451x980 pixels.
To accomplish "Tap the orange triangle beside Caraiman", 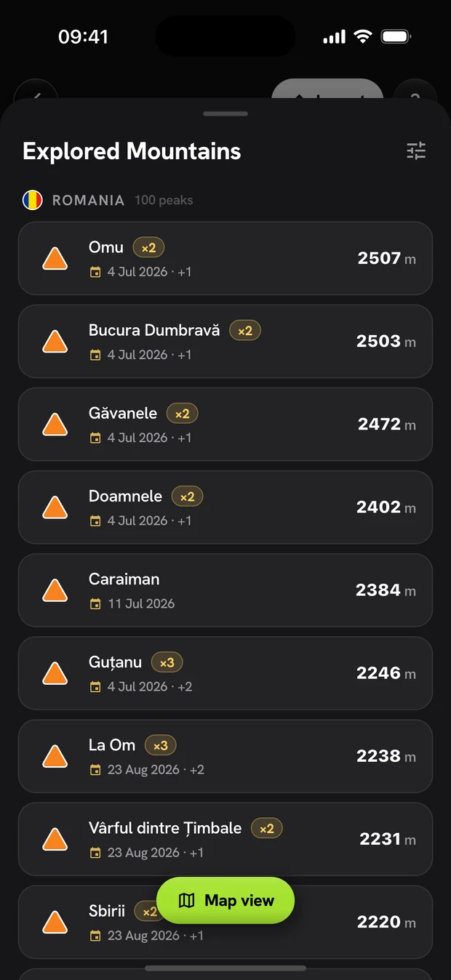I will (55, 590).
